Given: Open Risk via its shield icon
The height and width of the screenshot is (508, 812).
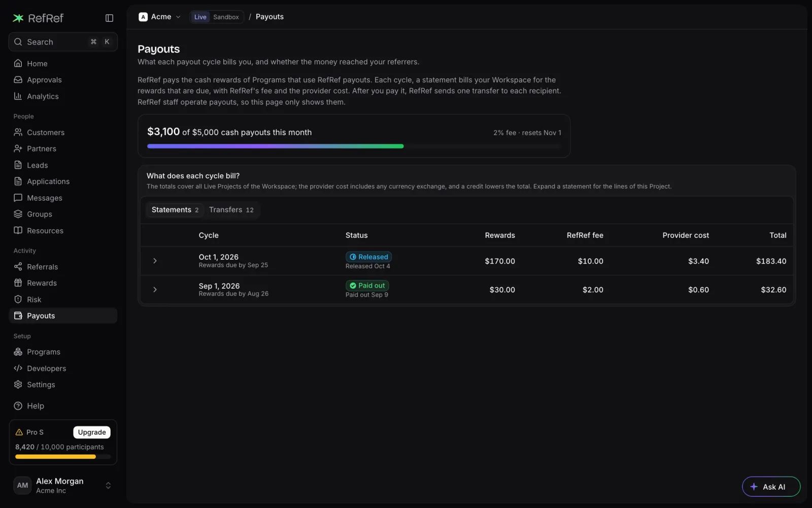Looking at the screenshot, I should (x=18, y=300).
